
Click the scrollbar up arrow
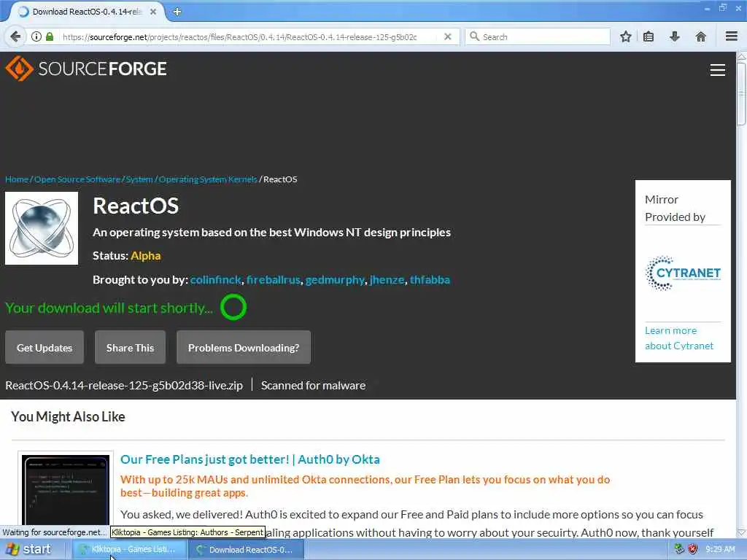(x=741, y=56)
